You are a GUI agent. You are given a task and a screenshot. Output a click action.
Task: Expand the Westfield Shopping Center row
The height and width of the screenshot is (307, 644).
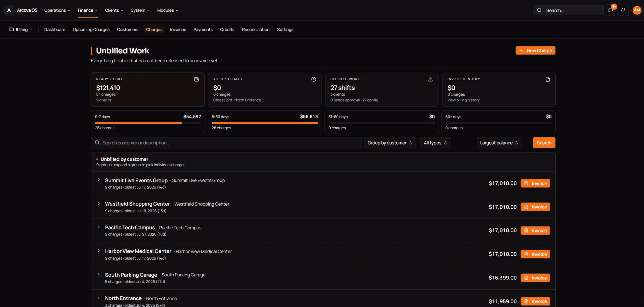point(99,203)
